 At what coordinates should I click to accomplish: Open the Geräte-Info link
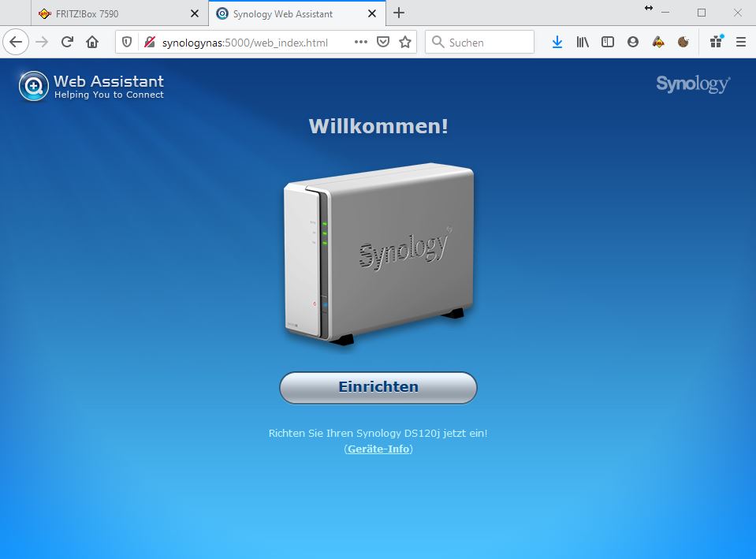click(x=378, y=449)
